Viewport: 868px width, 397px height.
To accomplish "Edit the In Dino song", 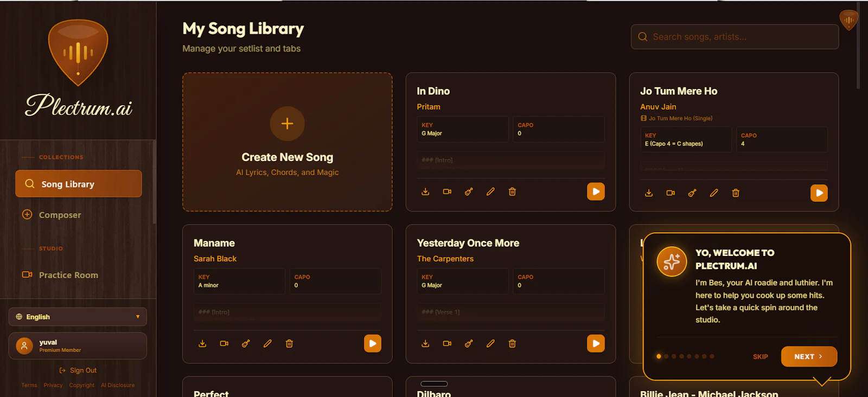I will [490, 191].
